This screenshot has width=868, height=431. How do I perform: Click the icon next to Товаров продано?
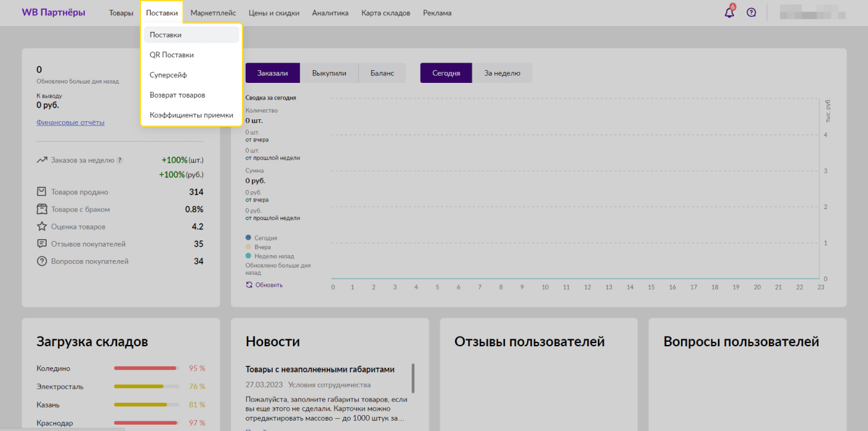41,191
